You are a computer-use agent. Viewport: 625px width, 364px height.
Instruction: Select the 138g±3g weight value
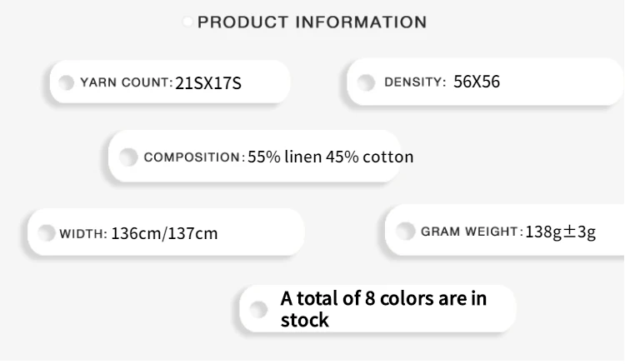(x=561, y=231)
